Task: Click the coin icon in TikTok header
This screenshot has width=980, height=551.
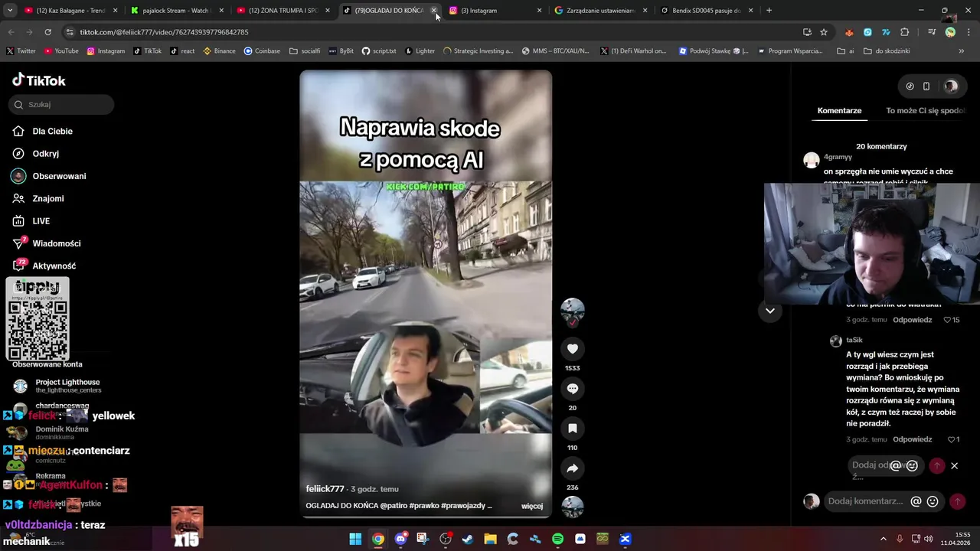Action: click(910, 86)
